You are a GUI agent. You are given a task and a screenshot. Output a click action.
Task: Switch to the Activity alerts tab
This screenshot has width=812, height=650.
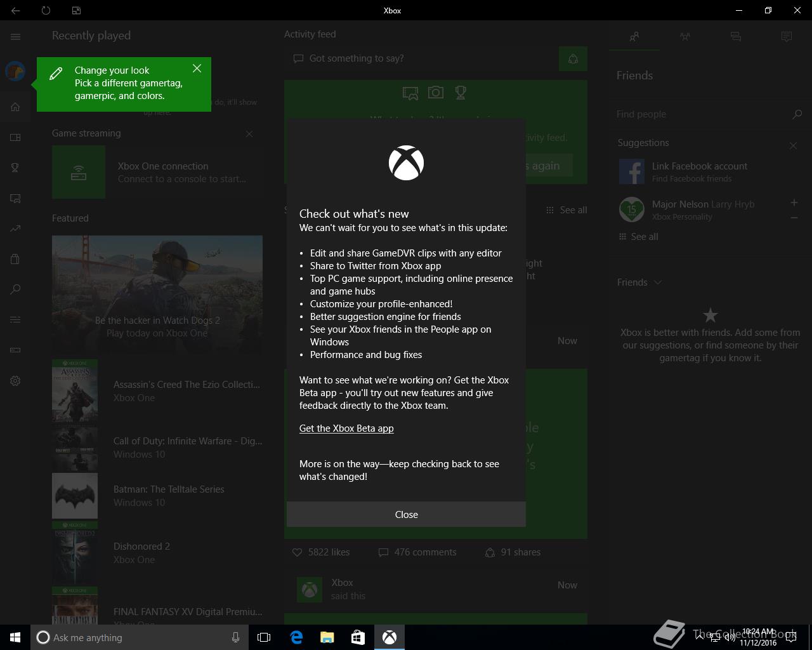tap(787, 37)
